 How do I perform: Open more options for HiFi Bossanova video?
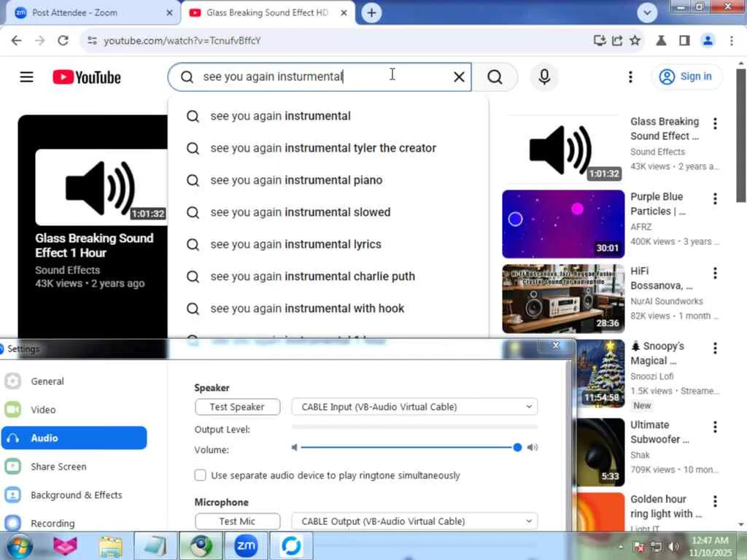pos(715,273)
